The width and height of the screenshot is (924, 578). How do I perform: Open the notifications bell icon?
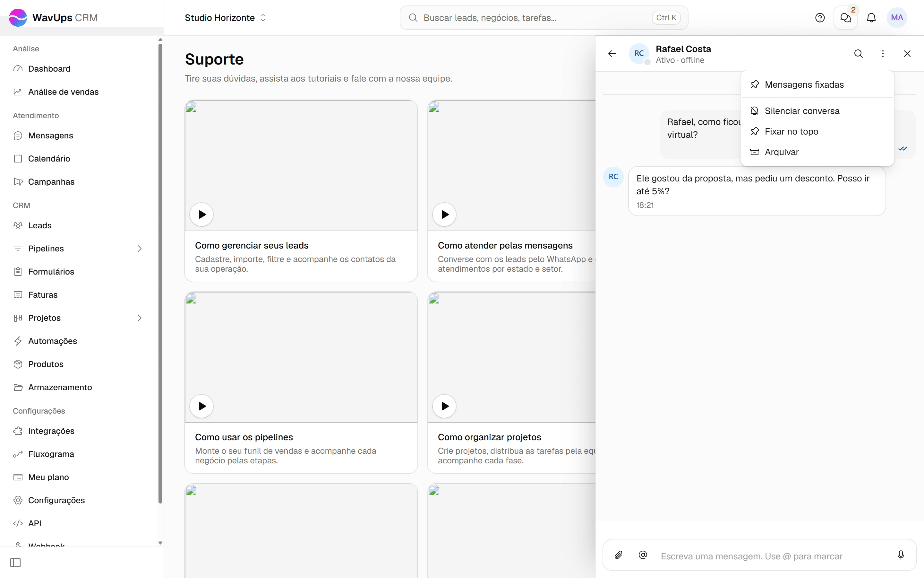[871, 18]
